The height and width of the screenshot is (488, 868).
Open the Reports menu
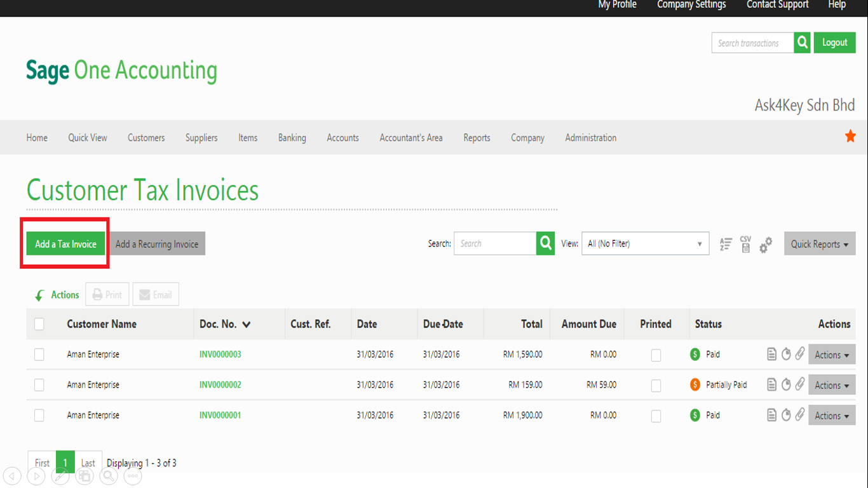[x=477, y=137]
